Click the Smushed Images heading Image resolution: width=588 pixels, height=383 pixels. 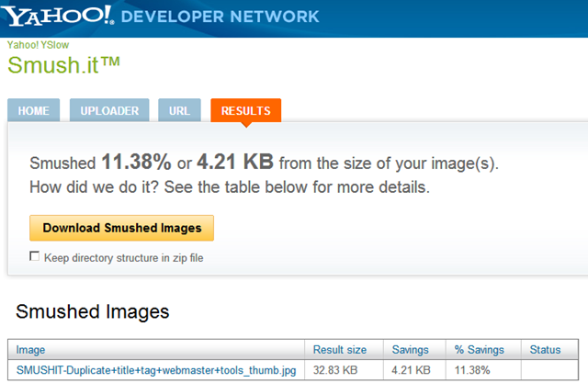[x=93, y=311]
